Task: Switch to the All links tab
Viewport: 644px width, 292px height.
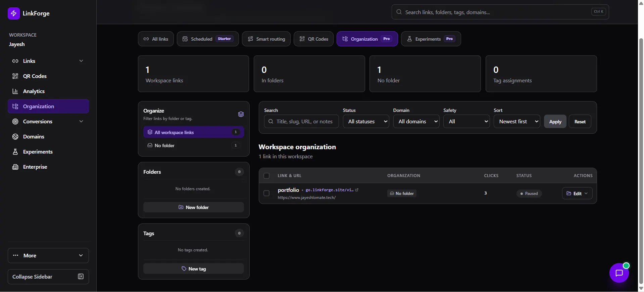Action: click(156, 39)
